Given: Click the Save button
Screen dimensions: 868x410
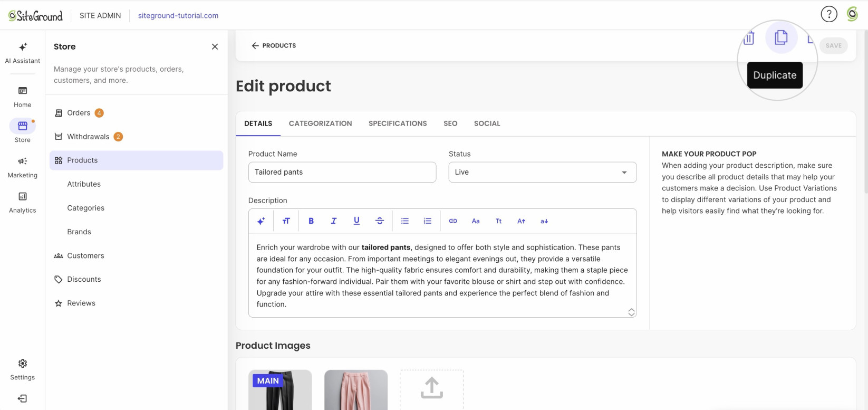Looking at the screenshot, I should (x=834, y=45).
